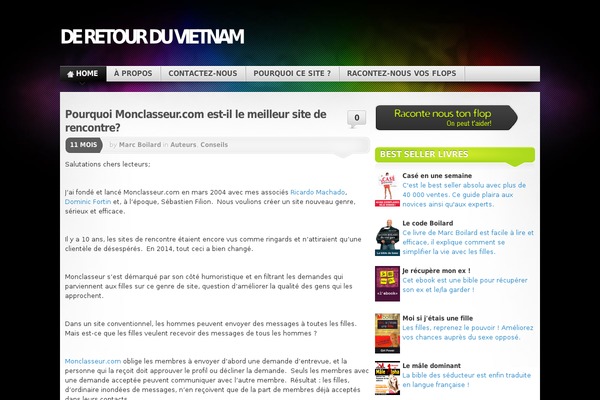Click the 11 MOIS date badge

(83, 145)
